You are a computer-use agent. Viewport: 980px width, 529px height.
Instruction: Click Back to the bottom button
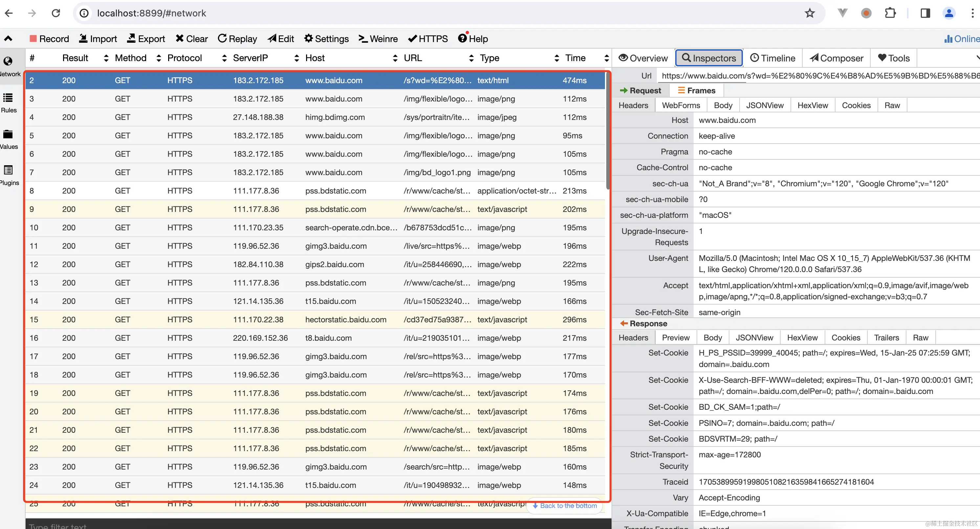pyautogui.click(x=565, y=506)
